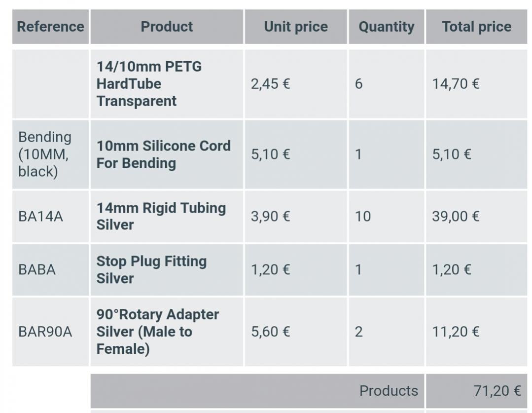The width and height of the screenshot is (532, 413).
Task: Click the Unit price column header
Action: [296, 27]
